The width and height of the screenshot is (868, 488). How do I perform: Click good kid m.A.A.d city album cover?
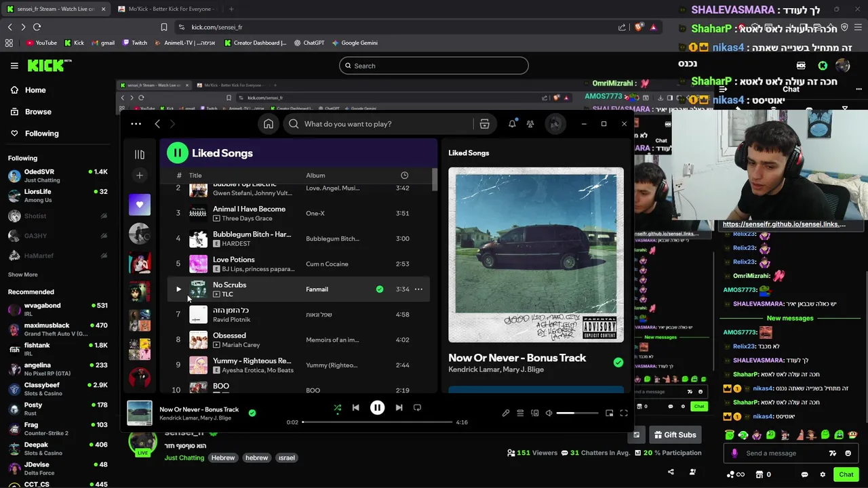536,255
